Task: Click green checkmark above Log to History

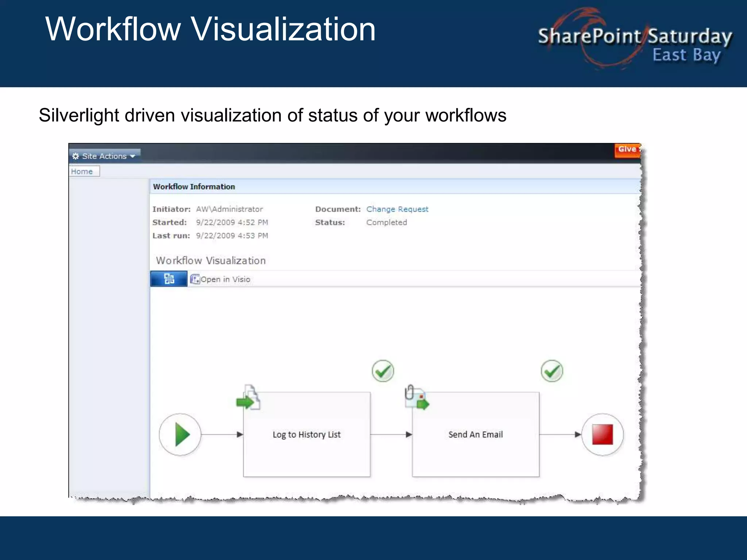Action: coord(383,371)
